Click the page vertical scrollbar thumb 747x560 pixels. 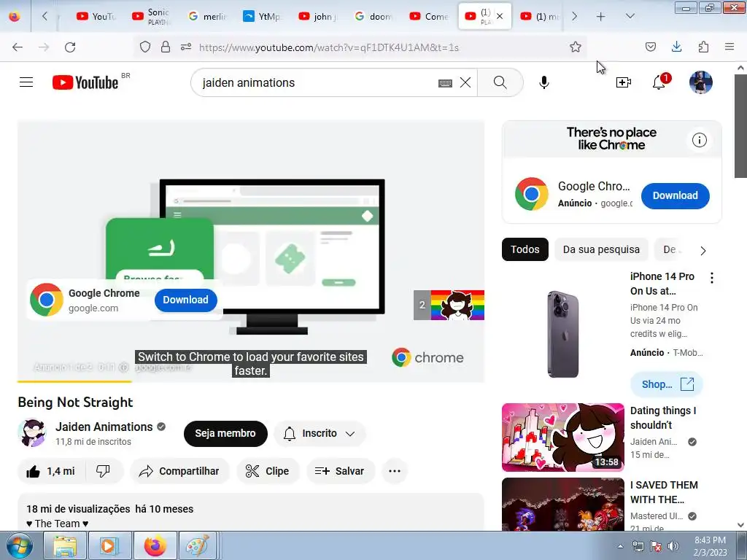tap(740, 126)
